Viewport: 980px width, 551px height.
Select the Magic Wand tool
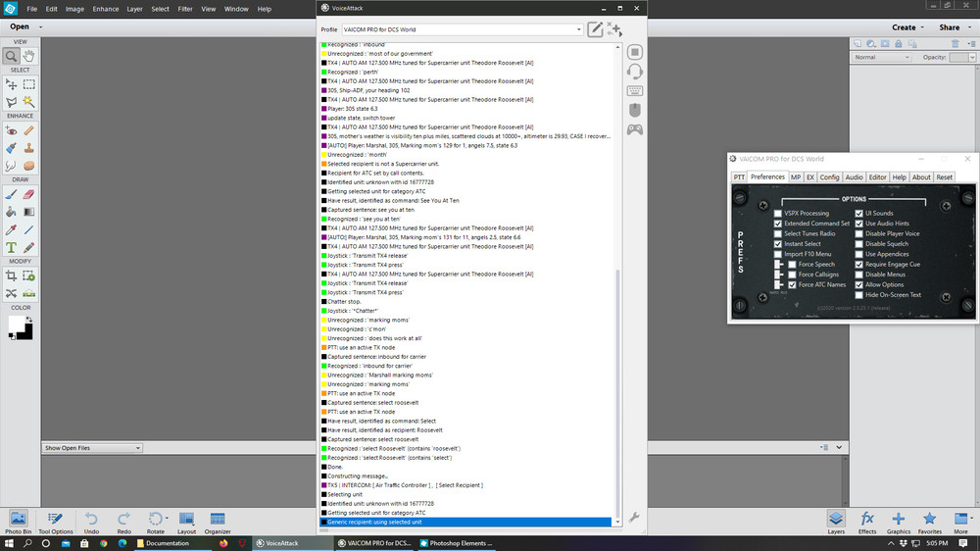pos(28,101)
